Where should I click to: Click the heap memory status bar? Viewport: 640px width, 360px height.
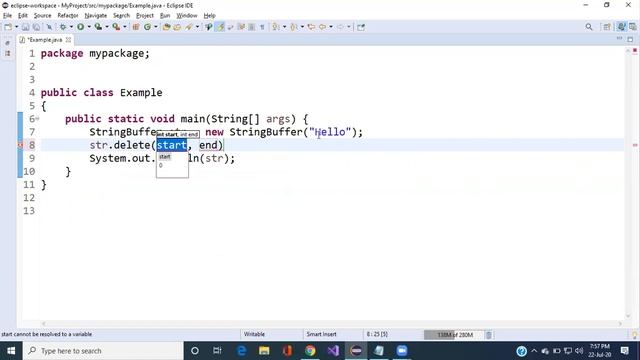click(x=453, y=335)
